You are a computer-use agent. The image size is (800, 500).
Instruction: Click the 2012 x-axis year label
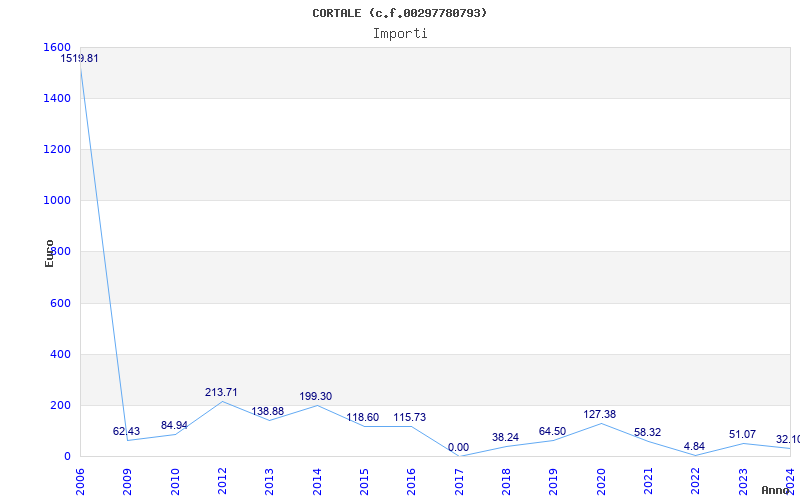[x=222, y=482]
